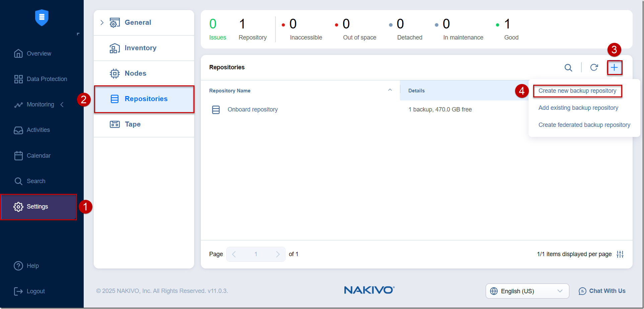This screenshot has width=644, height=309.
Task: Click the NAKIVO shield logo
Action: point(42,17)
